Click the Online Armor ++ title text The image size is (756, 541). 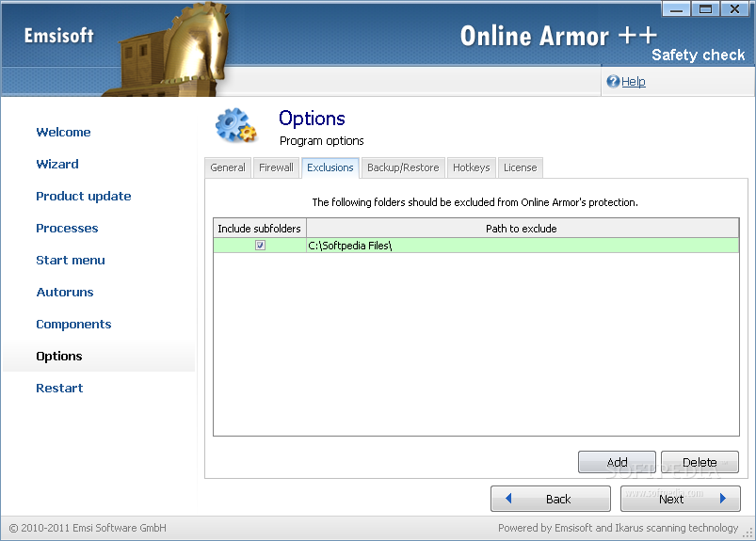[558, 36]
